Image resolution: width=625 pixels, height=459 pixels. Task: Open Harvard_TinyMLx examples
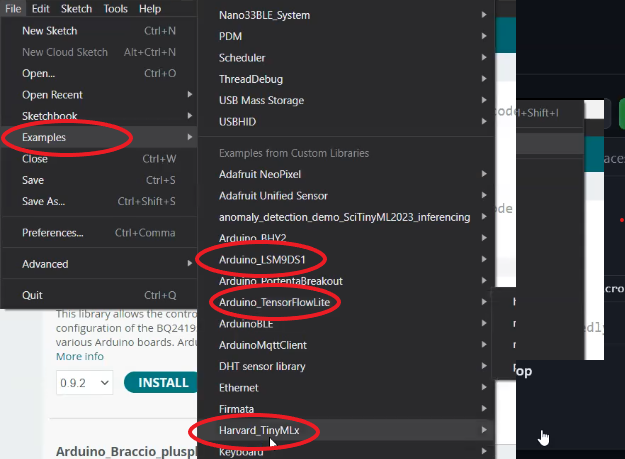(x=346, y=430)
